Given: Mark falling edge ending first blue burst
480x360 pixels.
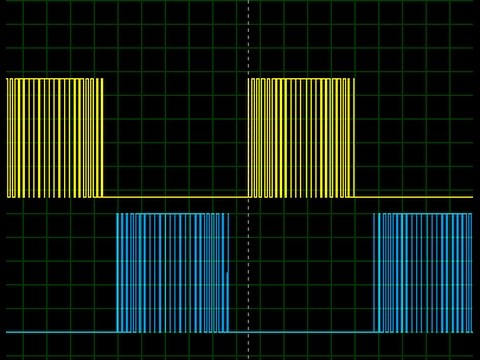Looking at the screenshot, I should click(228, 273).
